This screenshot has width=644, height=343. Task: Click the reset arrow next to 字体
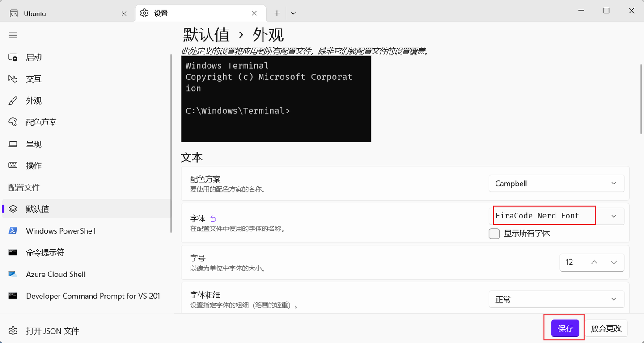213,218
